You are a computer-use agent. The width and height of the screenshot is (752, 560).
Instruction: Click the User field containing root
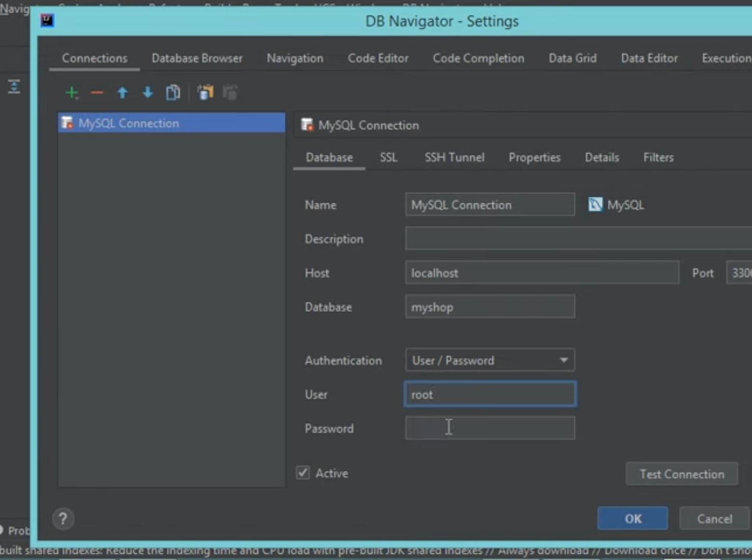tap(490, 394)
